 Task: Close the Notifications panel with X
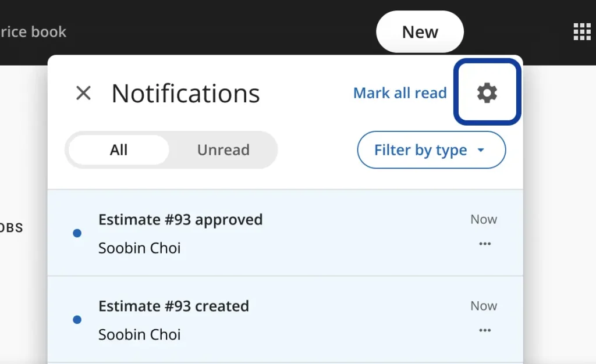[x=84, y=93]
